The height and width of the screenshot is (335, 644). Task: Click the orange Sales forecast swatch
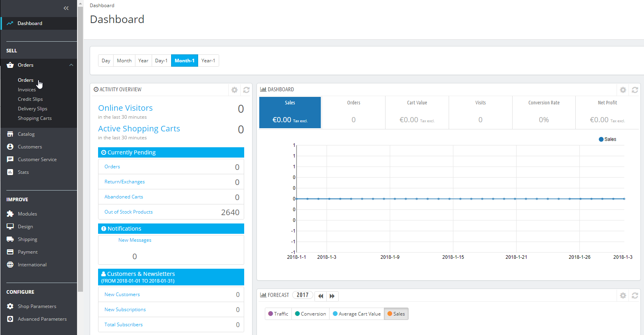(x=390, y=314)
